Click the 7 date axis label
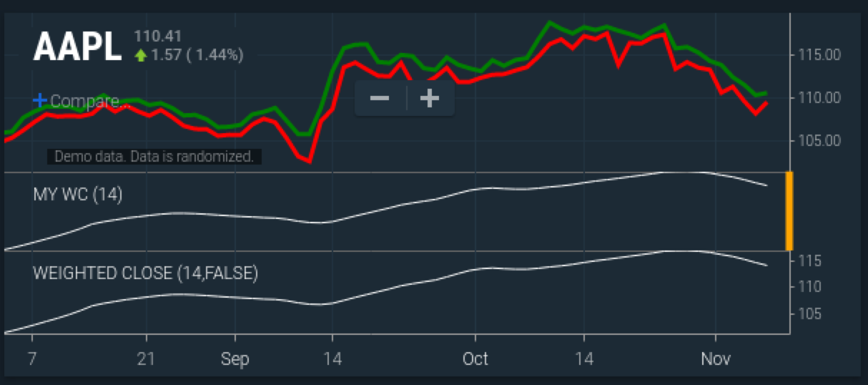The image size is (868, 385). tap(31, 358)
